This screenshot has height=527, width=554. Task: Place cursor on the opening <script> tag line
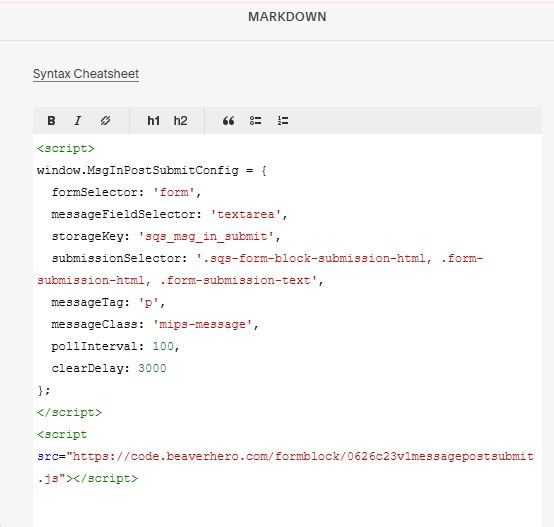pyautogui.click(x=66, y=148)
